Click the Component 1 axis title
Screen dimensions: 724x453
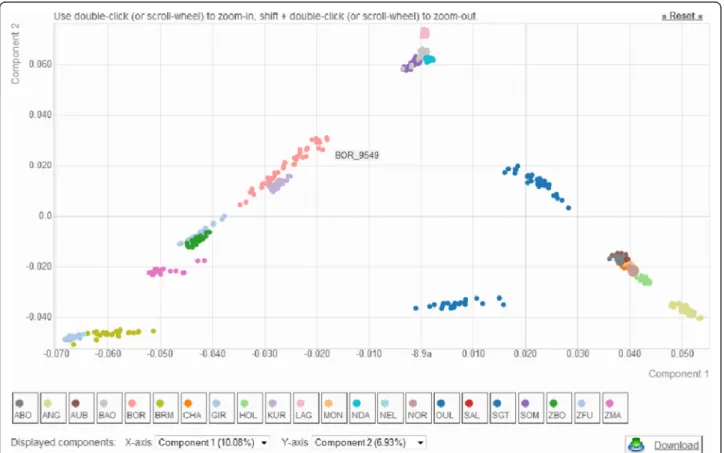[678, 374]
